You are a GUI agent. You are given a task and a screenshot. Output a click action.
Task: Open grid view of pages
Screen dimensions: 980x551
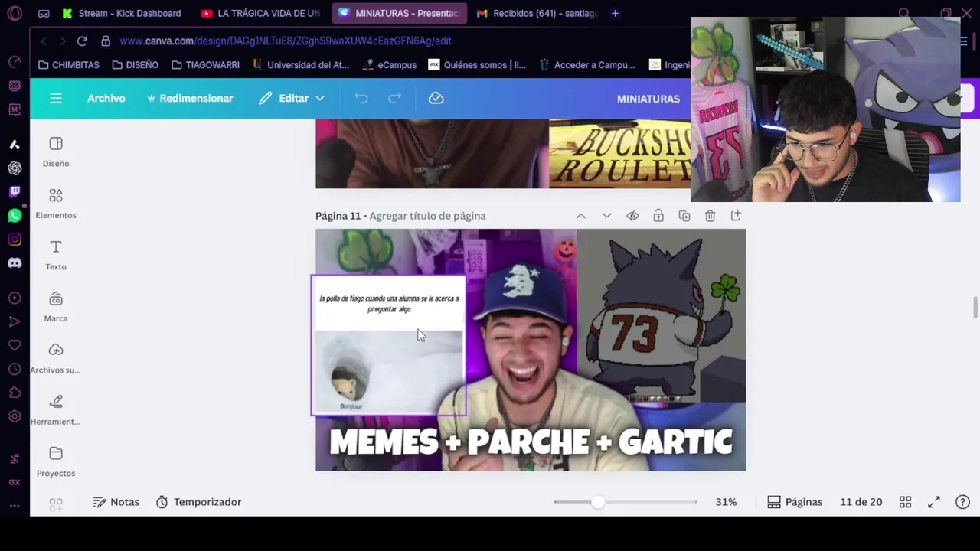tap(905, 502)
